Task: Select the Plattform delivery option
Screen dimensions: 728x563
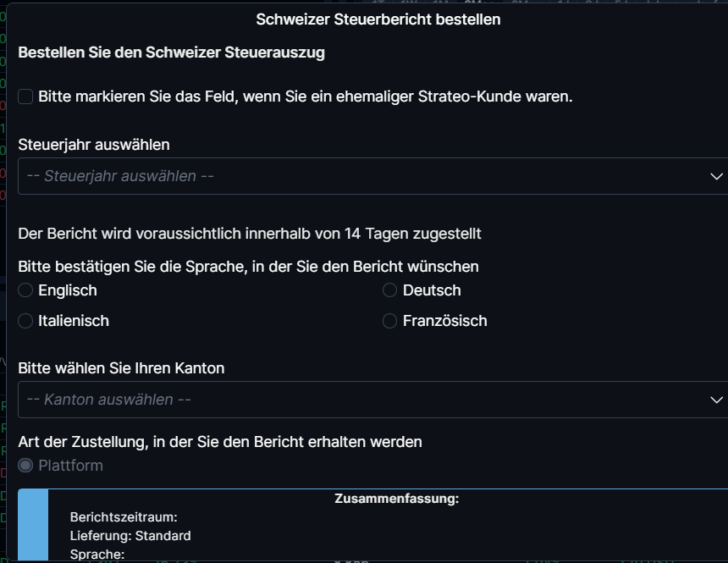Action: [26, 466]
